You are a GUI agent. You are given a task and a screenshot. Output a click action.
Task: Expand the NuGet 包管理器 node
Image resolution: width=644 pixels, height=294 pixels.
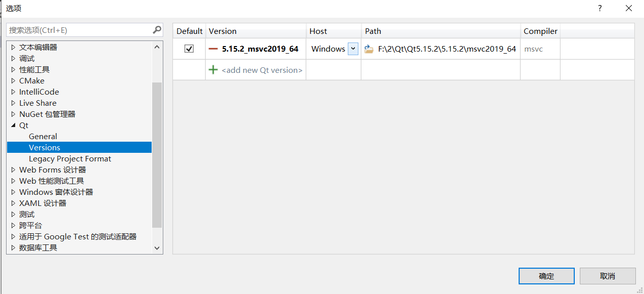click(x=13, y=114)
